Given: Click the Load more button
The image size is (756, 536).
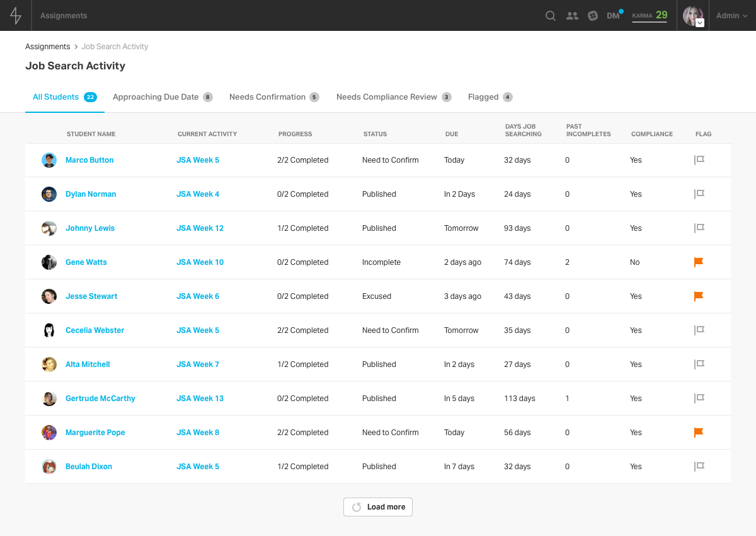Looking at the screenshot, I should pyautogui.click(x=377, y=506).
